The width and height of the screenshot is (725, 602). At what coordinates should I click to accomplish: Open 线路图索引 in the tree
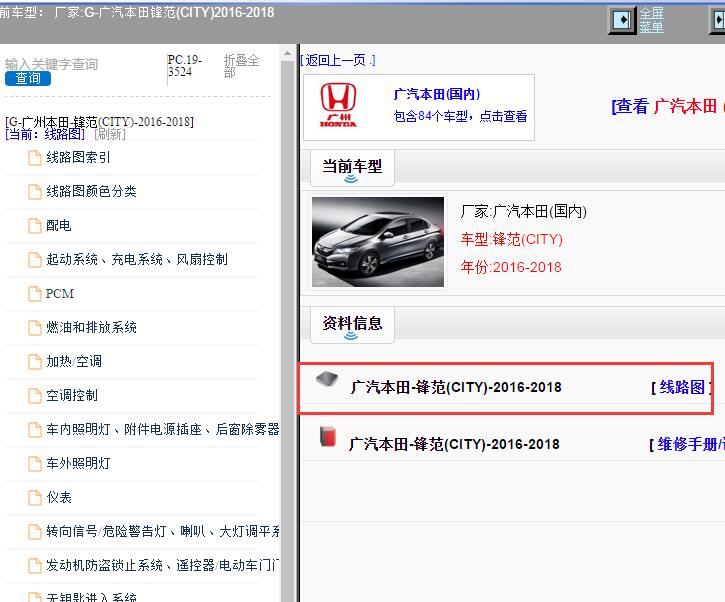[78, 158]
